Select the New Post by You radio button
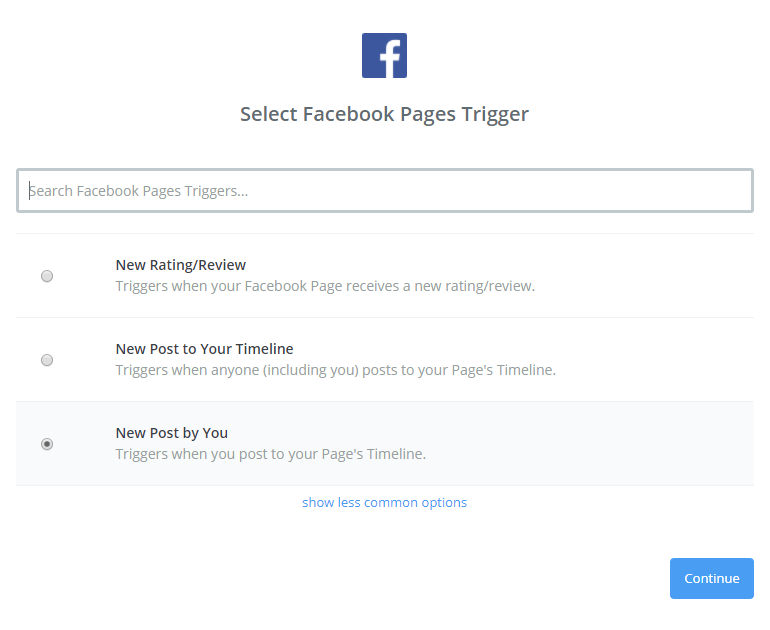 pyautogui.click(x=47, y=444)
